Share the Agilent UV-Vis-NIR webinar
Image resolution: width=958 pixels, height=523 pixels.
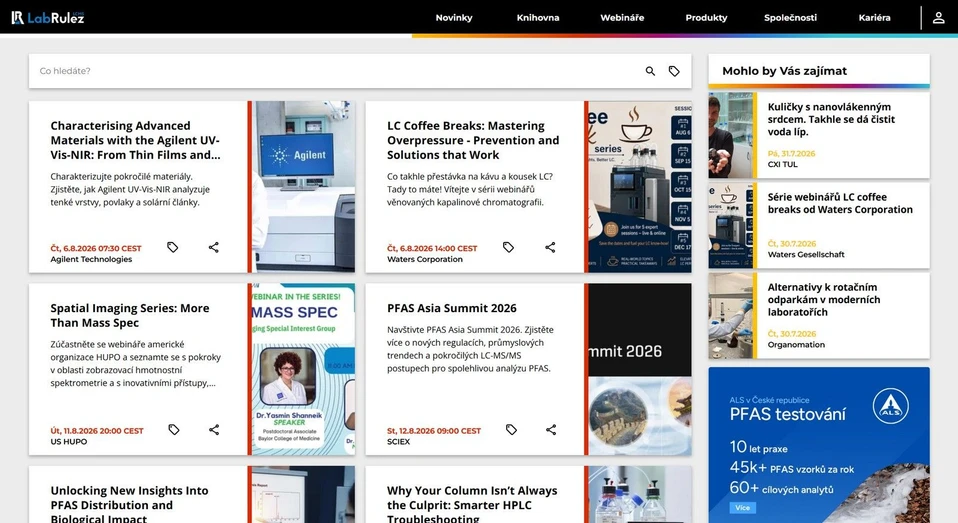pyautogui.click(x=213, y=247)
